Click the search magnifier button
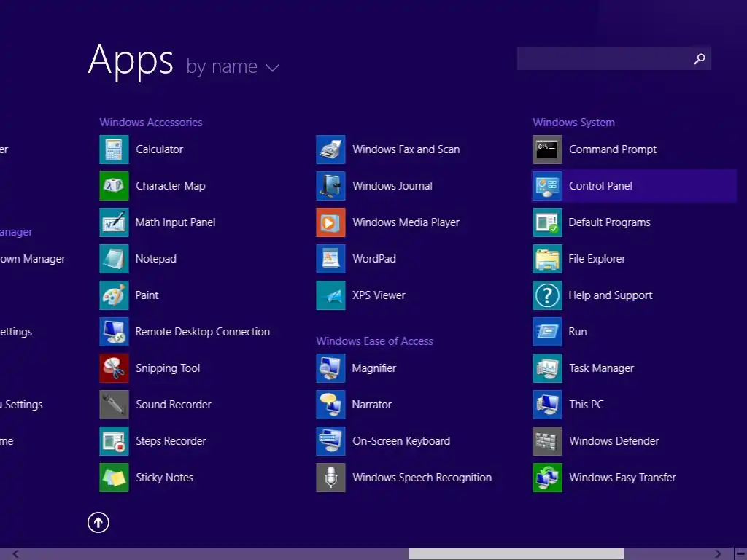The height and width of the screenshot is (560, 747). click(700, 58)
